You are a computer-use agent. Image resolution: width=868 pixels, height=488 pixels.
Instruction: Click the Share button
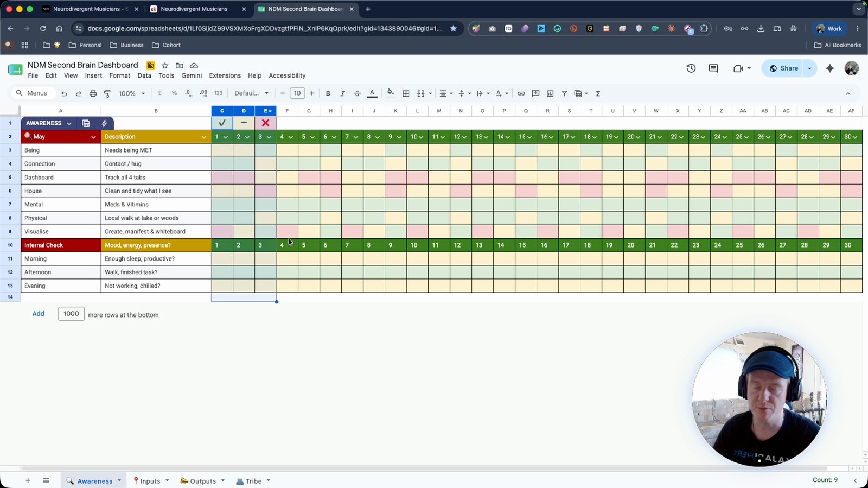click(783, 68)
